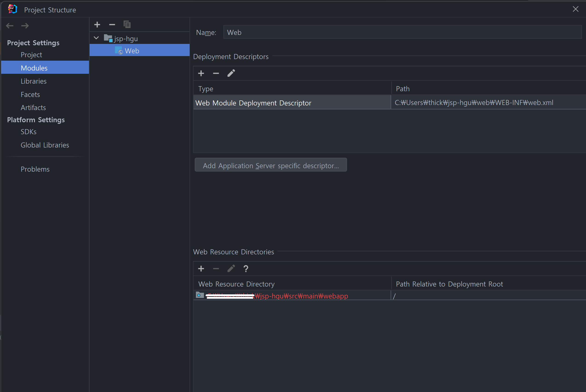Add a web resource directory
586x392 pixels.
coord(201,269)
